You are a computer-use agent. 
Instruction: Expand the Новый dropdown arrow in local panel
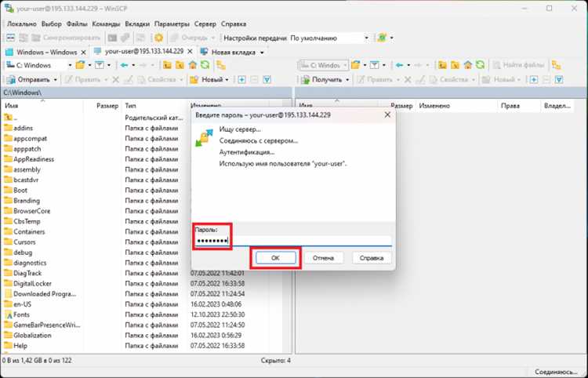[x=227, y=79]
